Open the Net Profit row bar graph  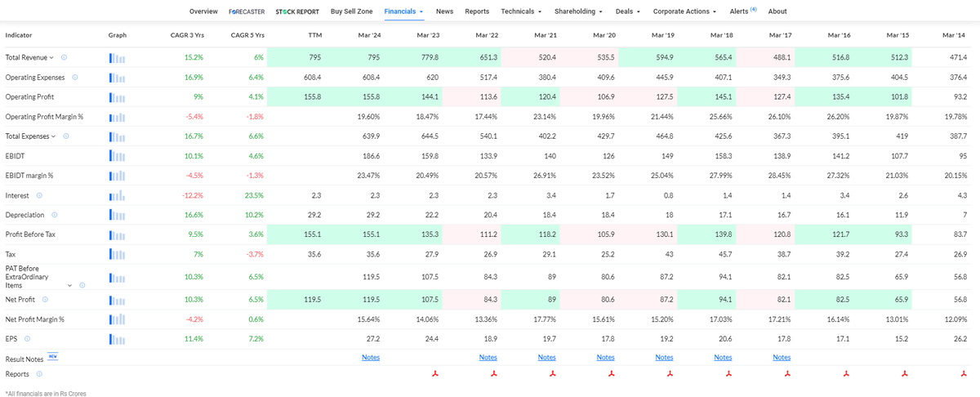coord(117,300)
